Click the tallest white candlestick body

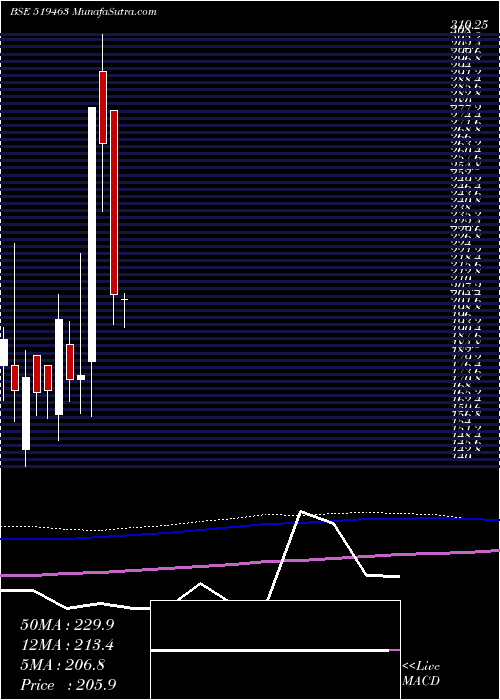tap(92, 234)
